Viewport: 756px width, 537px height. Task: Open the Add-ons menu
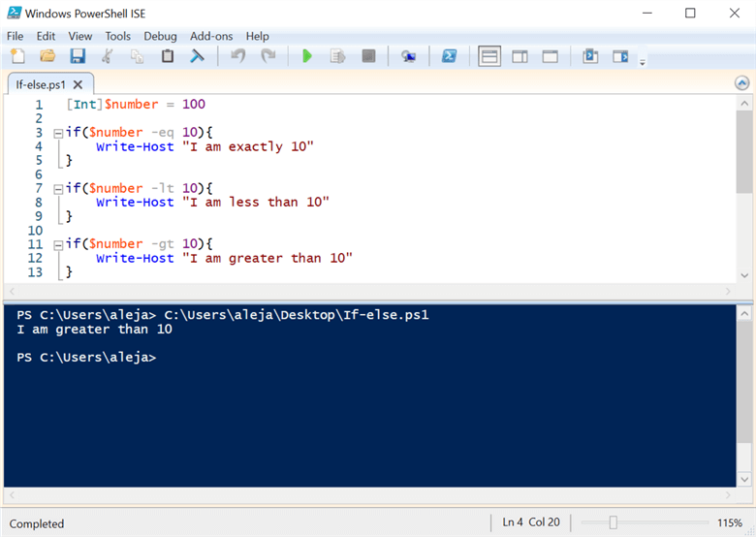tap(211, 36)
